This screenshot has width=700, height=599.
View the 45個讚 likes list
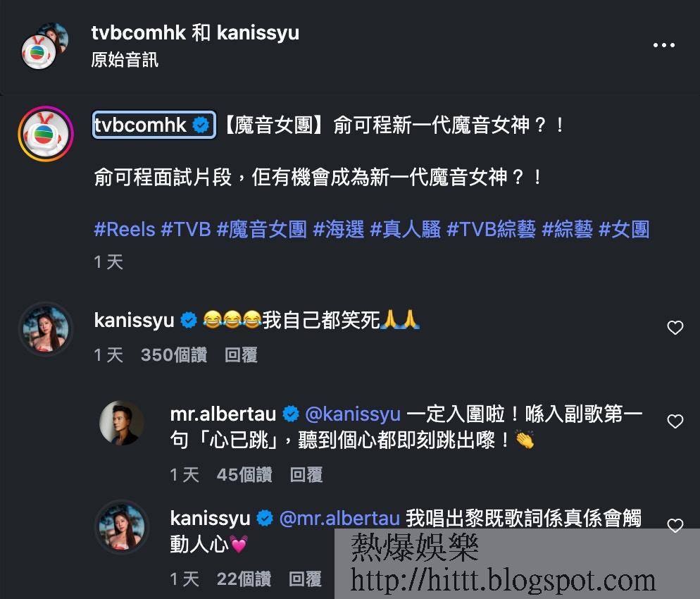(244, 475)
